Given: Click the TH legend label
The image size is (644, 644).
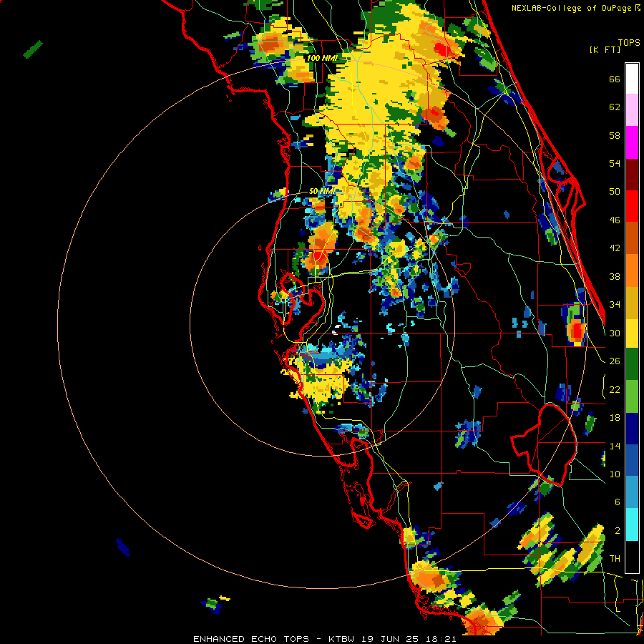Looking at the screenshot, I should (615, 559).
